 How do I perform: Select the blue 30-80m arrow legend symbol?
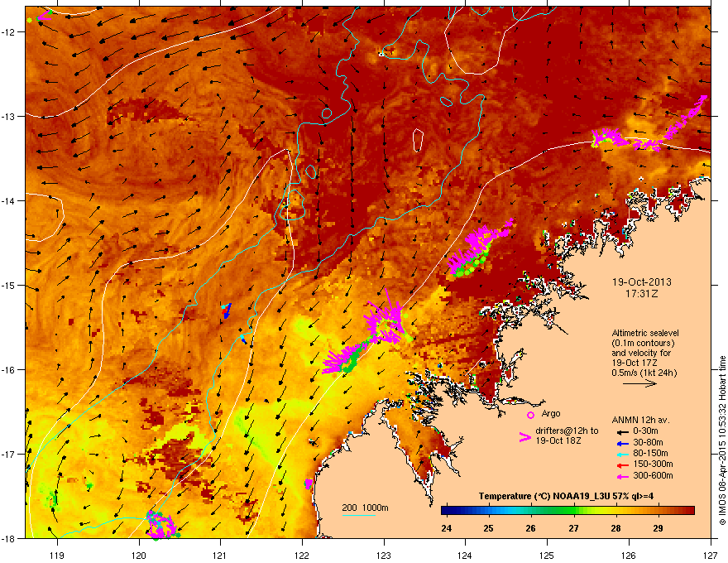tap(622, 443)
